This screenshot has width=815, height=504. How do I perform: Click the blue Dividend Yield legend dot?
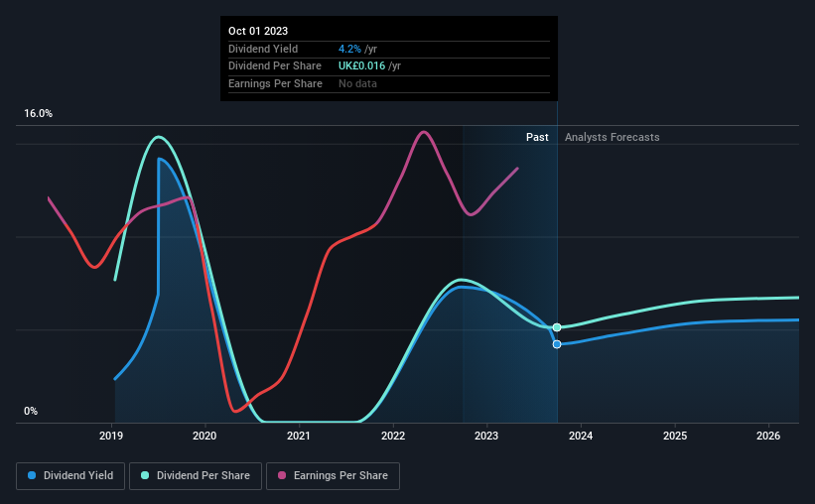tap(32, 475)
